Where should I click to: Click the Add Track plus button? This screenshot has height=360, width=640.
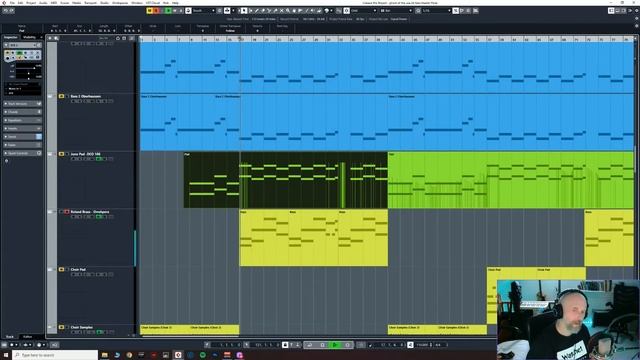(x=50, y=38)
